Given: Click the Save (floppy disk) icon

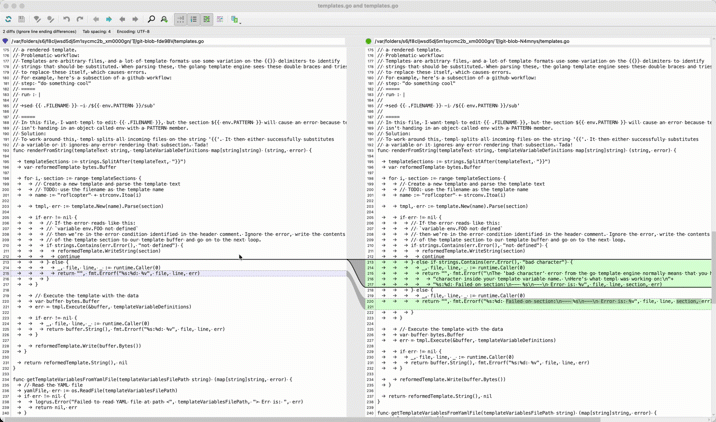Looking at the screenshot, I should [x=21, y=19].
